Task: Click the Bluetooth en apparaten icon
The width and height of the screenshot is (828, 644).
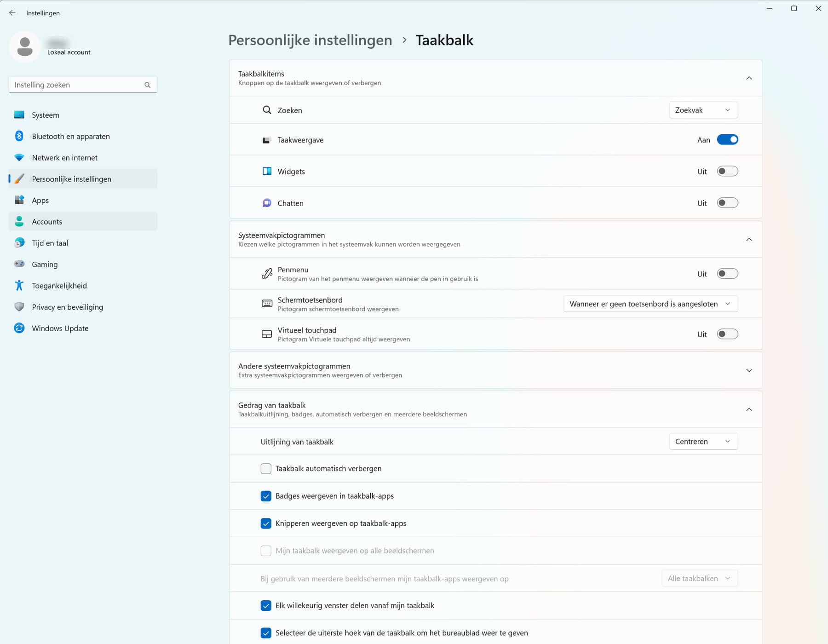Action: tap(19, 136)
